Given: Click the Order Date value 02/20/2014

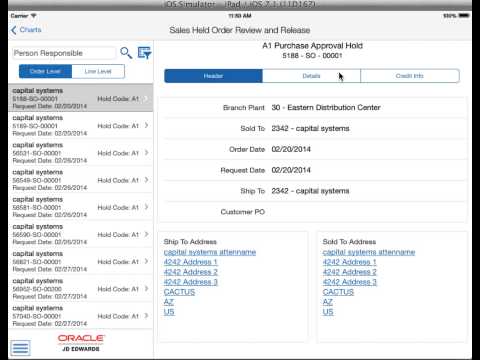Looking at the screenshot, I should pyautogui.click(x=291, y=149).
